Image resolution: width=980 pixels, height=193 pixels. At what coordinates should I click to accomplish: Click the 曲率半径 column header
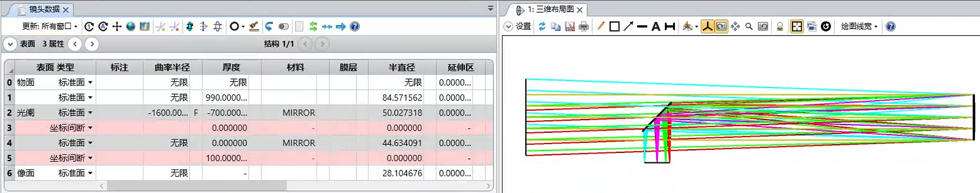tap(172, 67)
